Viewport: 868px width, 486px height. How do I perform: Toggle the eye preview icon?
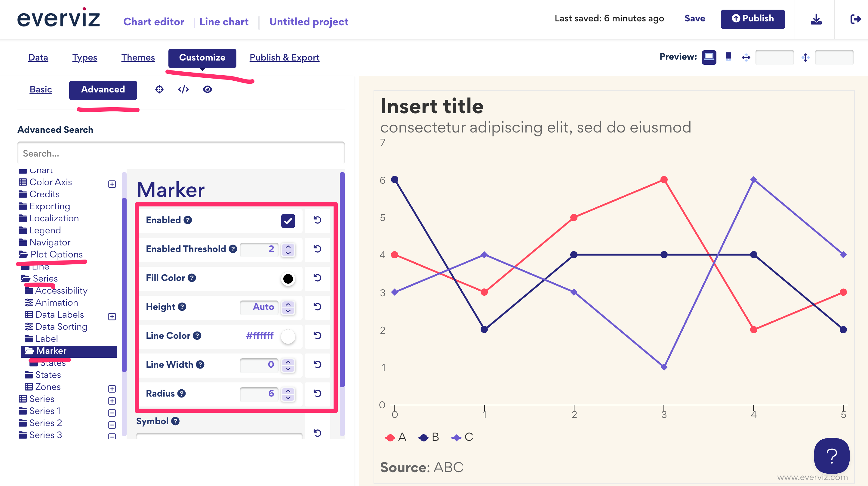pos(207,89)
